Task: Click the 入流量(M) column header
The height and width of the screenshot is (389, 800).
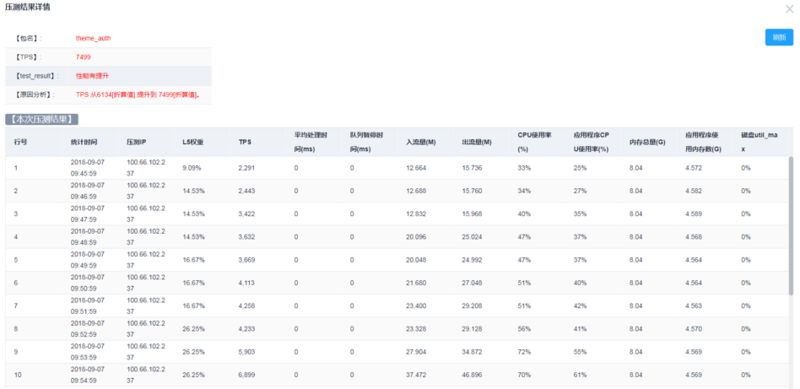Action: [421, 142]
